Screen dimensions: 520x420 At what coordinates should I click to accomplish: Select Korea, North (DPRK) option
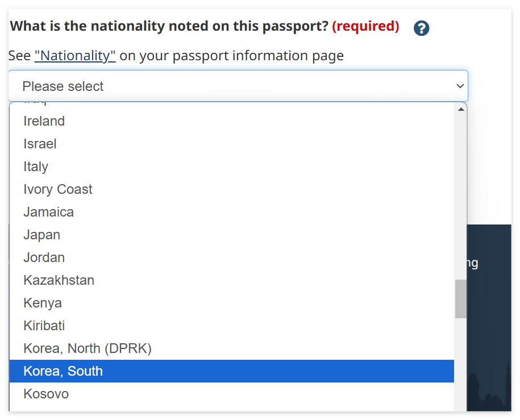click(x=88, y=348)
